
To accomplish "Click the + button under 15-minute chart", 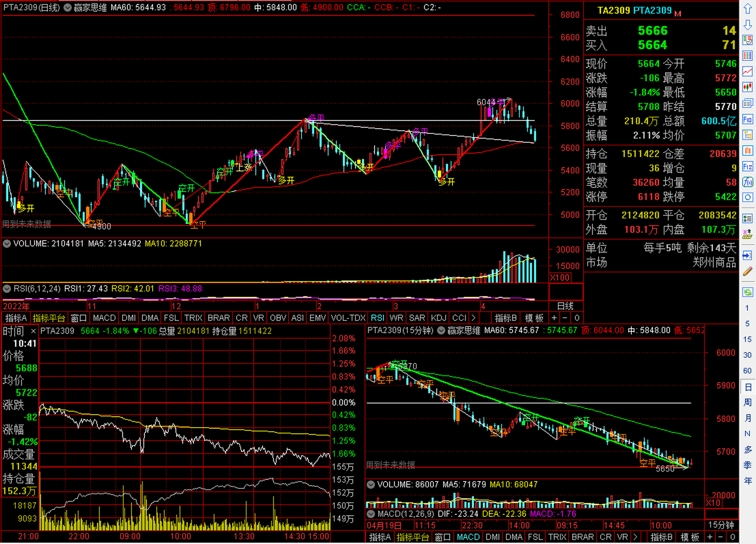I will [x=710, y=537].
